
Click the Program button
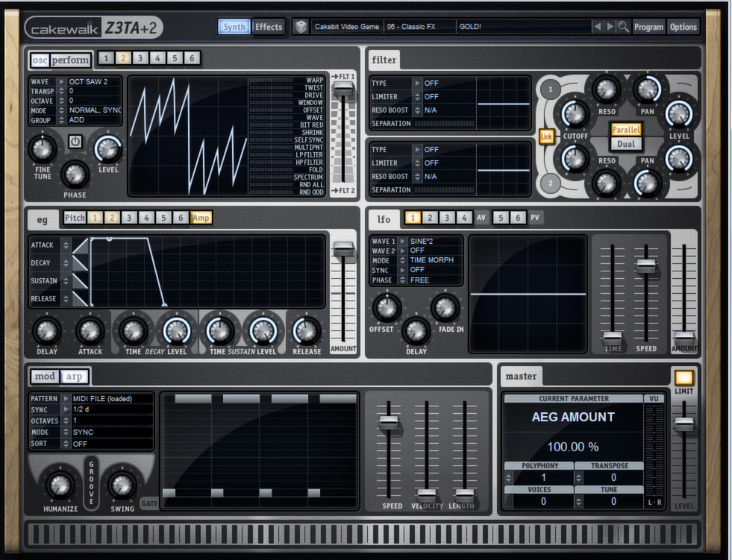pos(648,27)
